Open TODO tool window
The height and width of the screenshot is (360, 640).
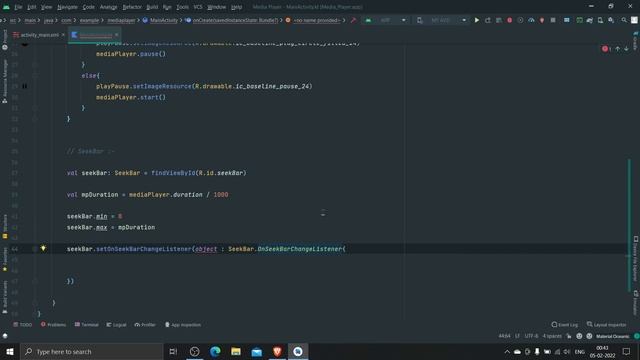[x=23, y=325]
